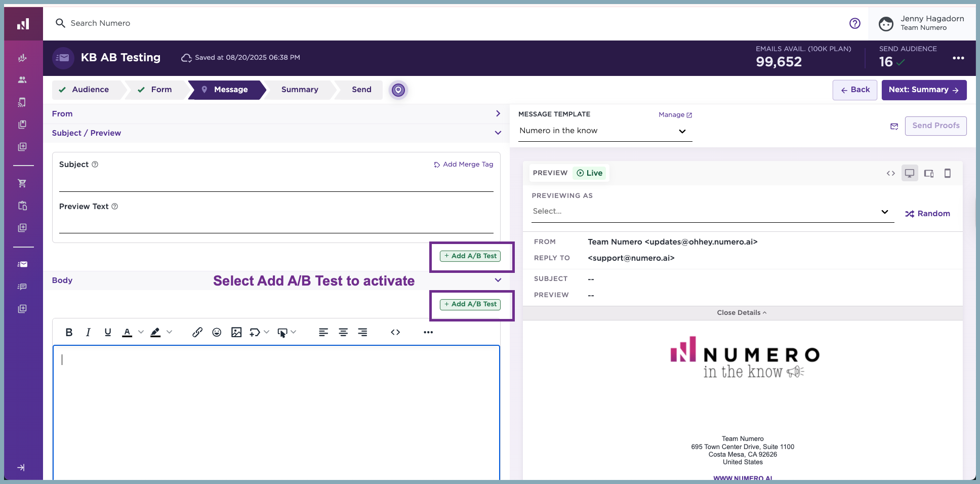Center align body text
Viewport: 980px width, 484px height.
(x=343, y=332)
